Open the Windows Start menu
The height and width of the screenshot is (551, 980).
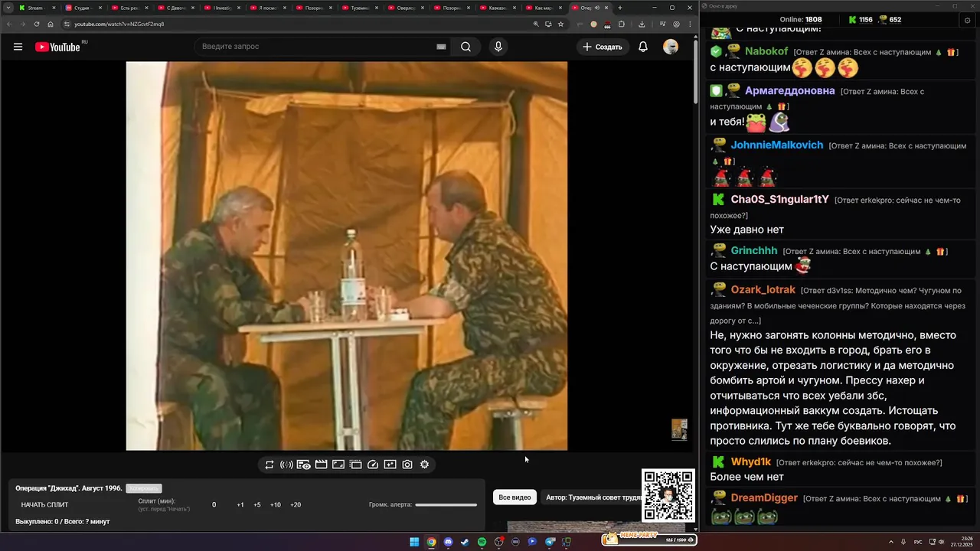tap(414, 542)
